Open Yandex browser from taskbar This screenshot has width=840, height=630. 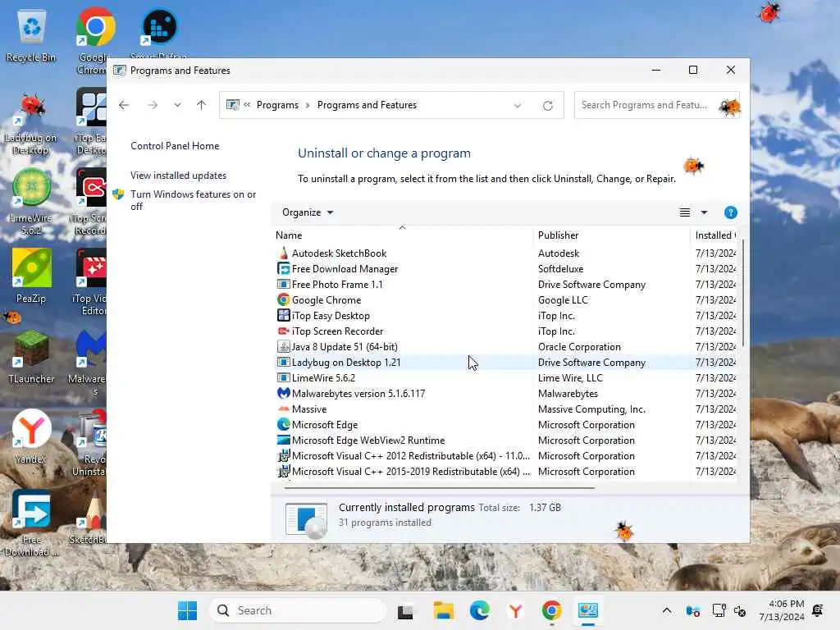[515, 610]
